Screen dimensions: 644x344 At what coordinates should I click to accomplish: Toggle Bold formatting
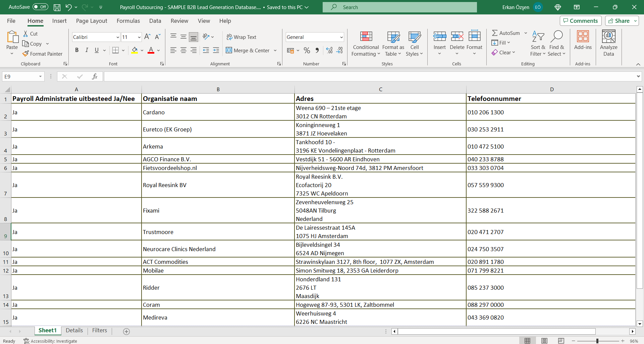click(77, 50)
